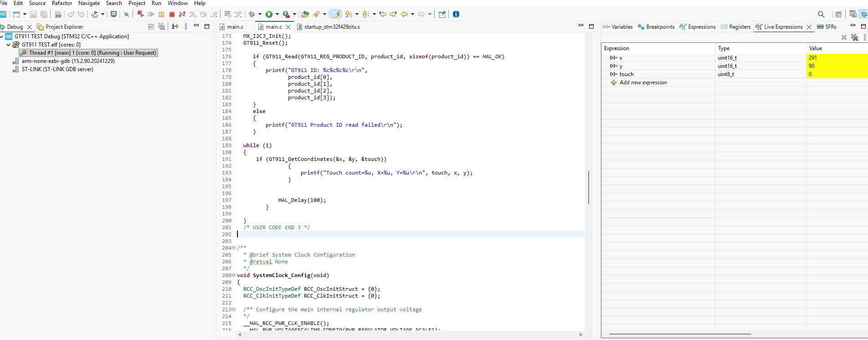This screenshot has height=340, width=868.
Task: Click the editor vertical scrollbar thumb
Action: 588,187
